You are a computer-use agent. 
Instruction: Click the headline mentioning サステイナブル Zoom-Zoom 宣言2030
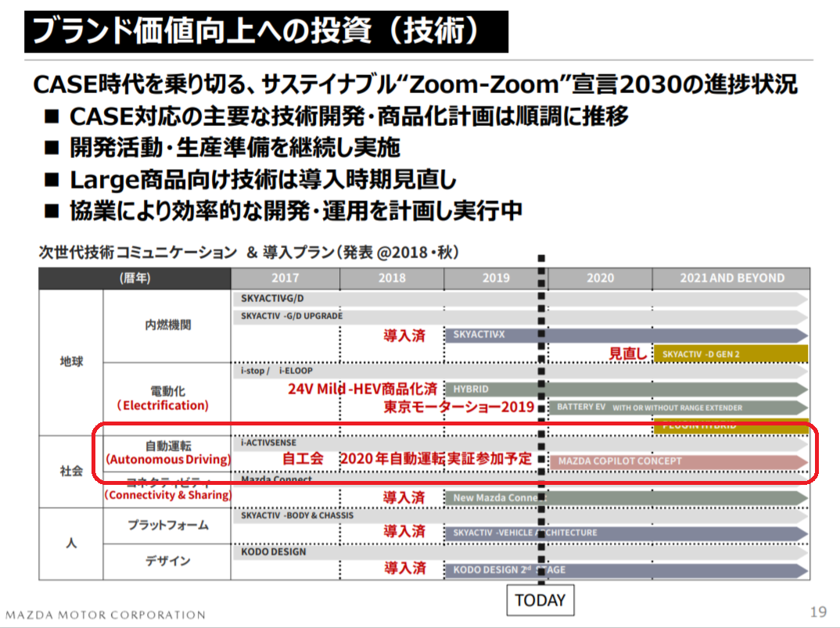415,84
